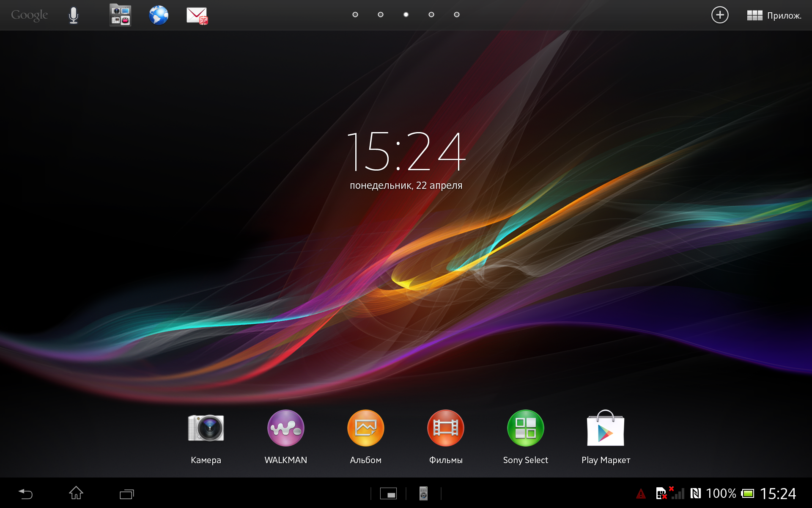Go to the fifth home screen dot
Image resolution: width=812 pixels, height=508 pixels.
(x=457, y=15)
